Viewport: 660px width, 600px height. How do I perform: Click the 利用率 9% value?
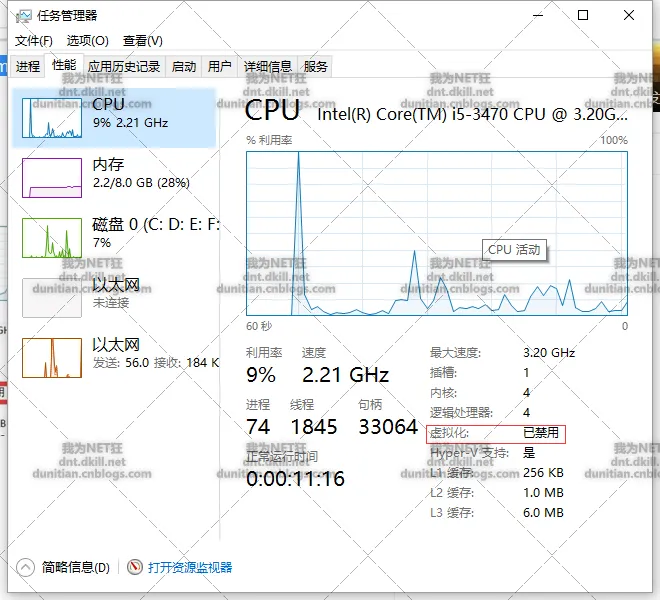(x=261, y=375)
